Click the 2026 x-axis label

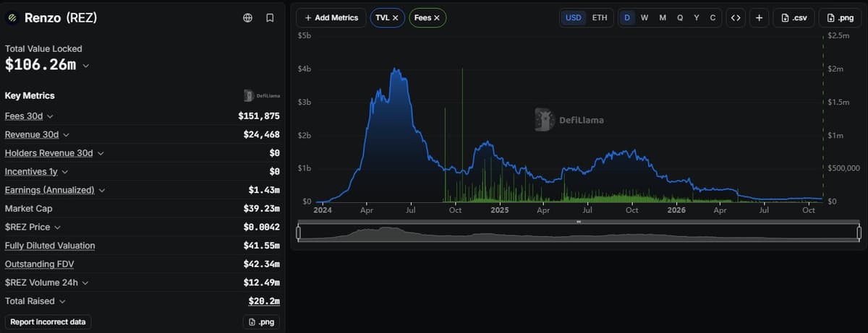tap(676, 211)
